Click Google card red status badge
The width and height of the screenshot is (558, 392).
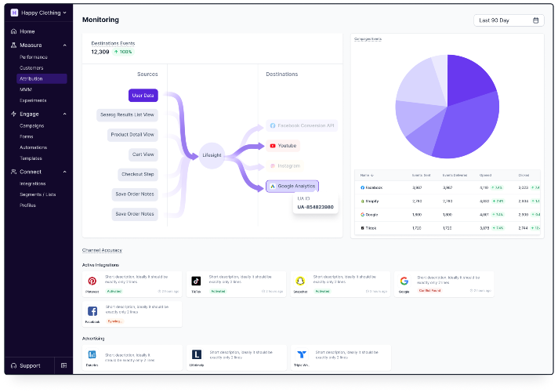tap(430, 291)
